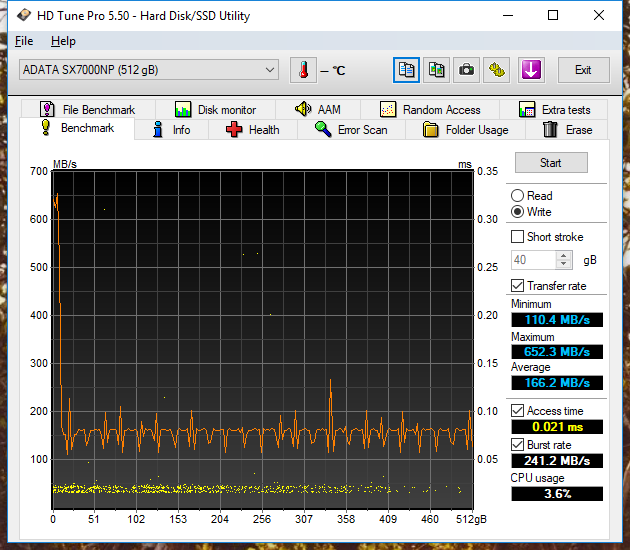Open the File menu
Viewport: 630px width, 550px height.
24,41
